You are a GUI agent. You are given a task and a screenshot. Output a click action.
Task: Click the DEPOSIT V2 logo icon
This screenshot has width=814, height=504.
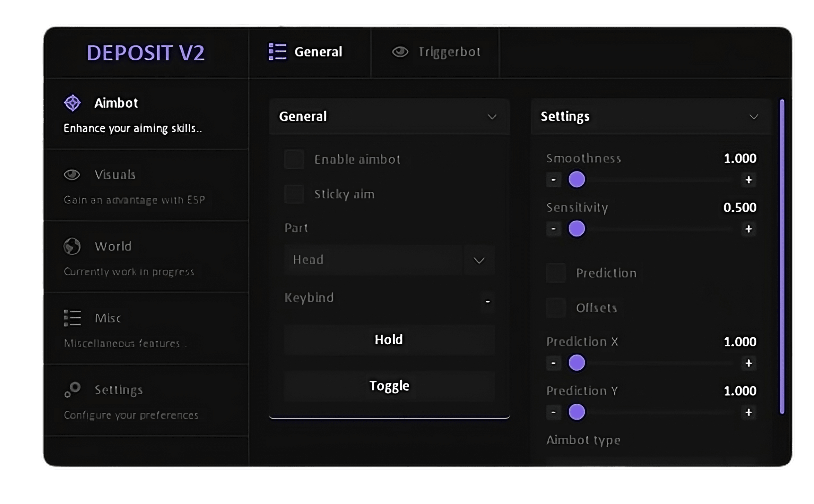pyautogui.click(x=145, y=52)
